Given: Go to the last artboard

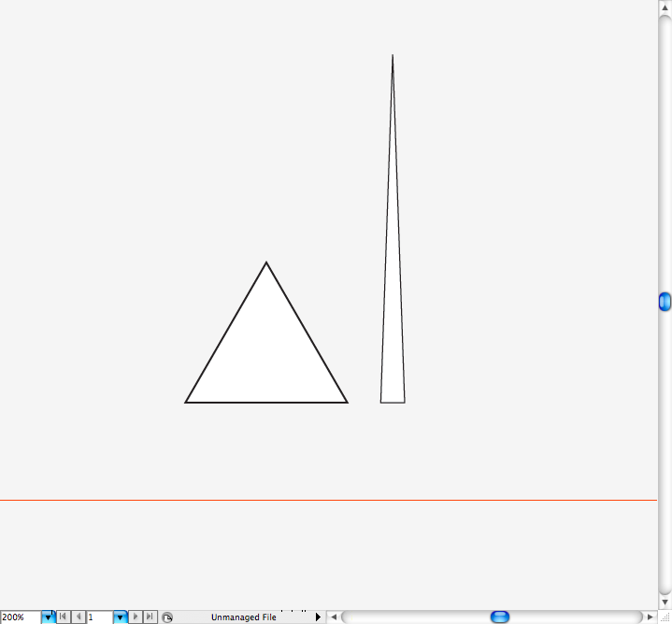Looking at the screenshot, I should [150, 617].
